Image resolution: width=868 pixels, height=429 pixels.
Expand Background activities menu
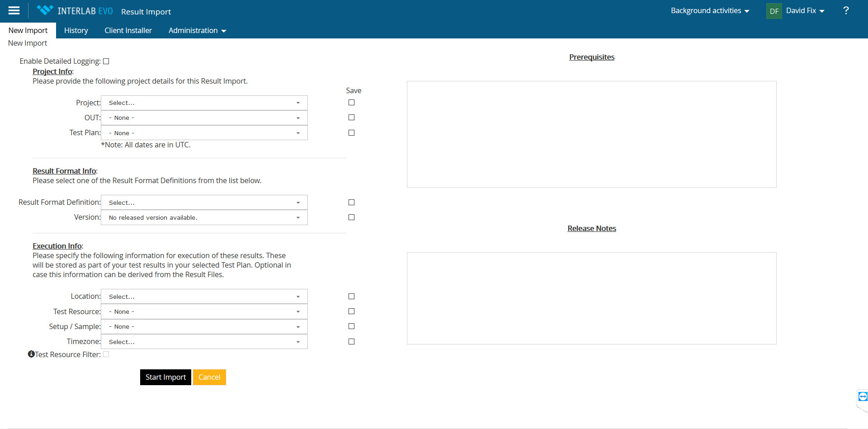(x=710, y=11)
